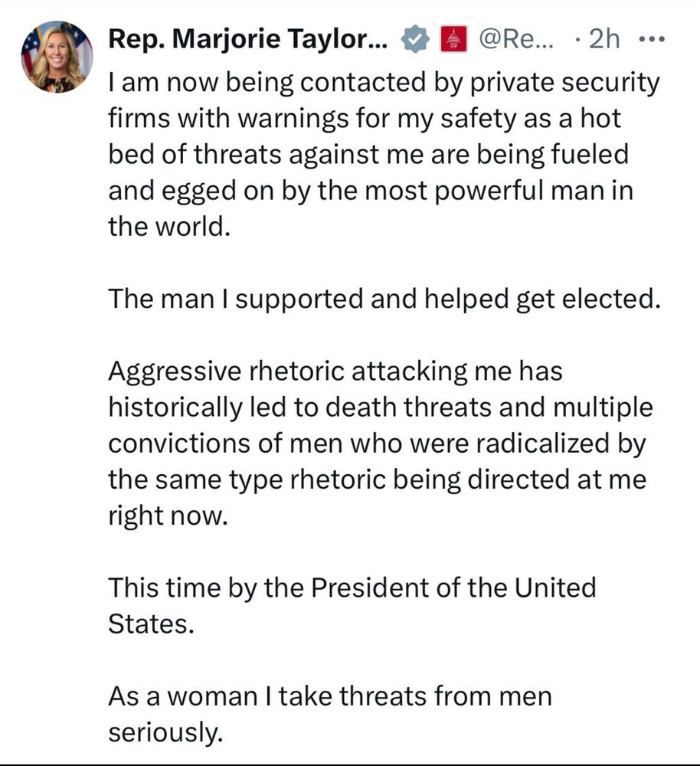Click the line 'bed of threats against me'

click(x=368, y=155)
